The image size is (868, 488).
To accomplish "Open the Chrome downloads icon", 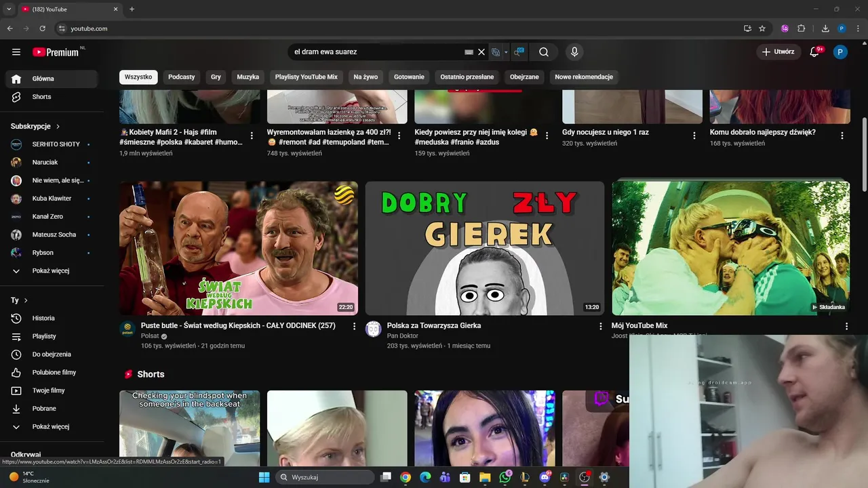I will coord(825,28).
